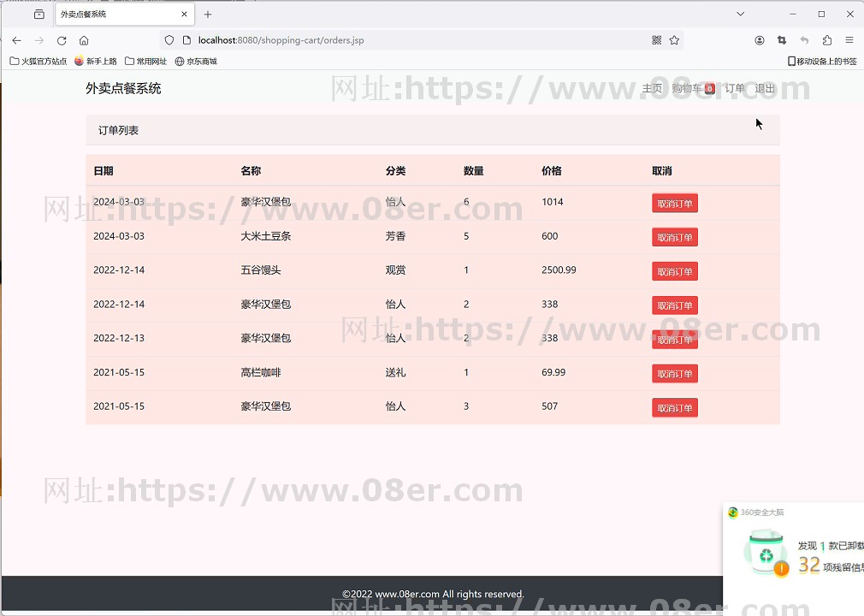The image size is (864, 616).
Task: Click the 订单列表 panel heading
Action: coord(118,131)
